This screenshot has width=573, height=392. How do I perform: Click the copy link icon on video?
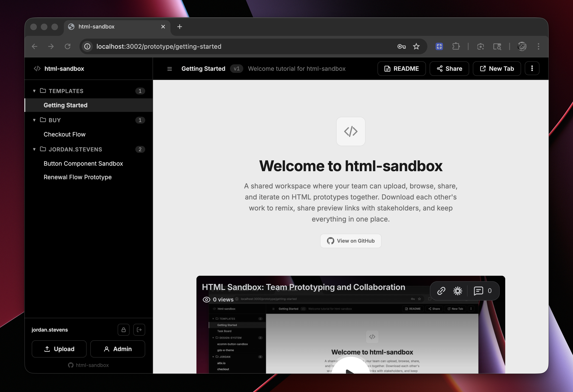click(x=441, y=291)
